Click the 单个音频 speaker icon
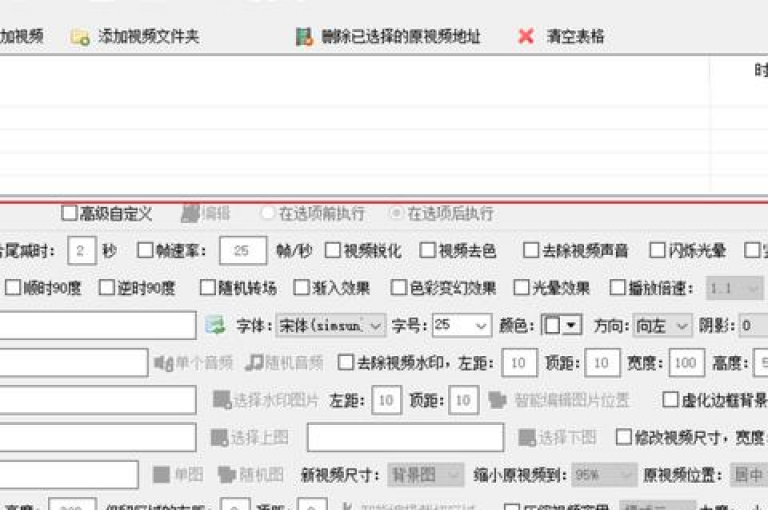The image size is (768, 510). coord(164,363)
